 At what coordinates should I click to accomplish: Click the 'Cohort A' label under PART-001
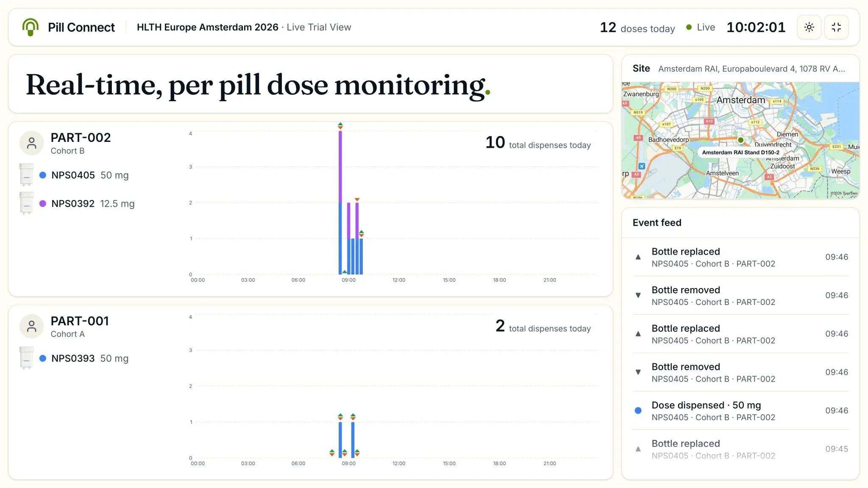coord(67,334)
